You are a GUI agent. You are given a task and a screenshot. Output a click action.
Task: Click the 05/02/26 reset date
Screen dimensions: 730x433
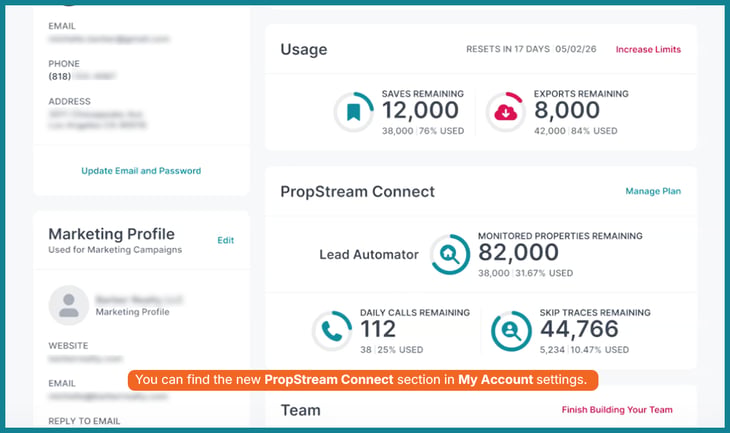pyautogui.click(x=575, y=49)
